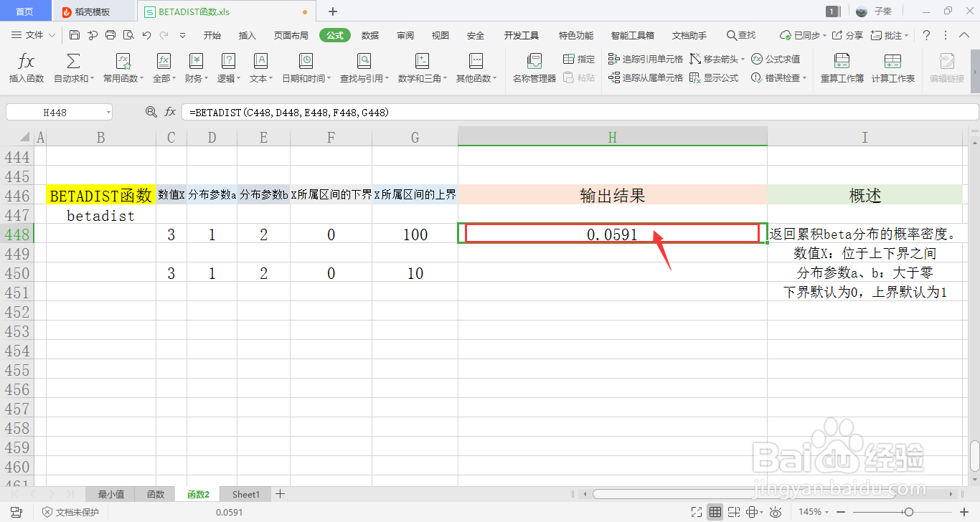980x522 pixels.
Task: Click the formula bar zoom magnifier icon
Action: coord(151,112)
